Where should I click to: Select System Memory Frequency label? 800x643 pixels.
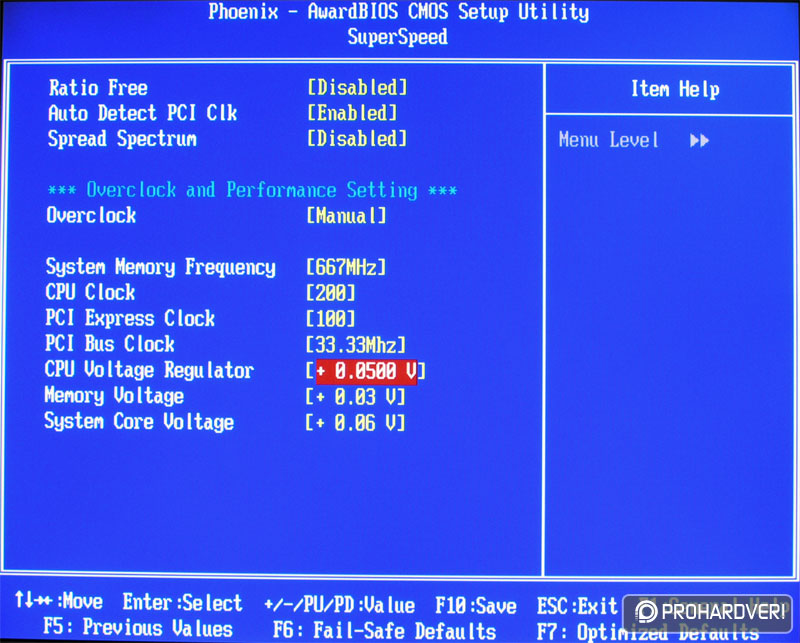(x=161, y=267)
